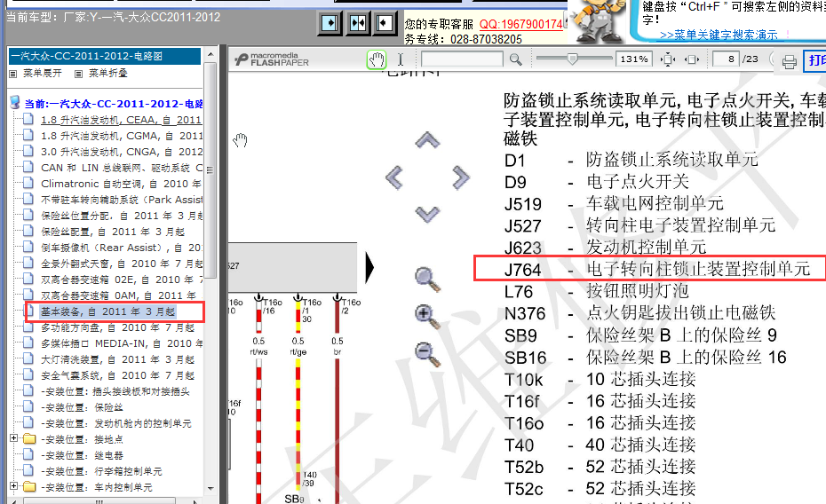The image size is (826, 504).
Task: Open 安装位置: 继电器 tree item
Action: click(83, 455)
